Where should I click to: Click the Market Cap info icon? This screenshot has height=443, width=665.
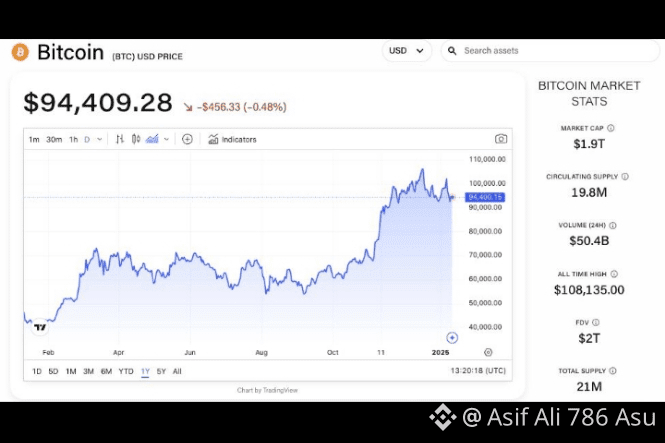[611, 128]
